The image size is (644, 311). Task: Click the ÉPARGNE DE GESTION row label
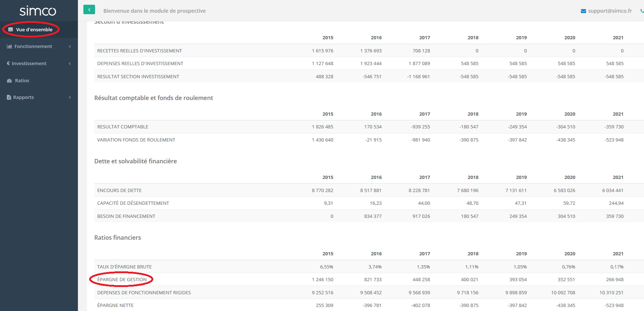tap(122, 279)
